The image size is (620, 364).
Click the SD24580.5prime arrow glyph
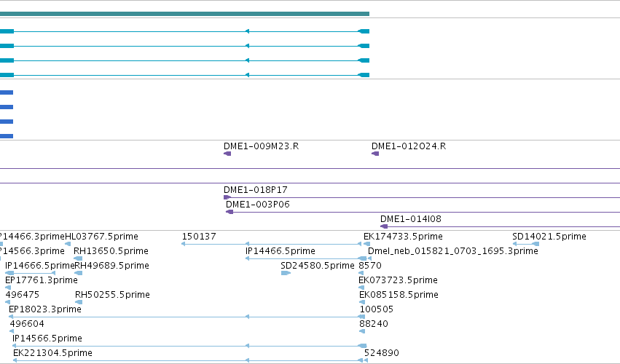click(286, 273)
